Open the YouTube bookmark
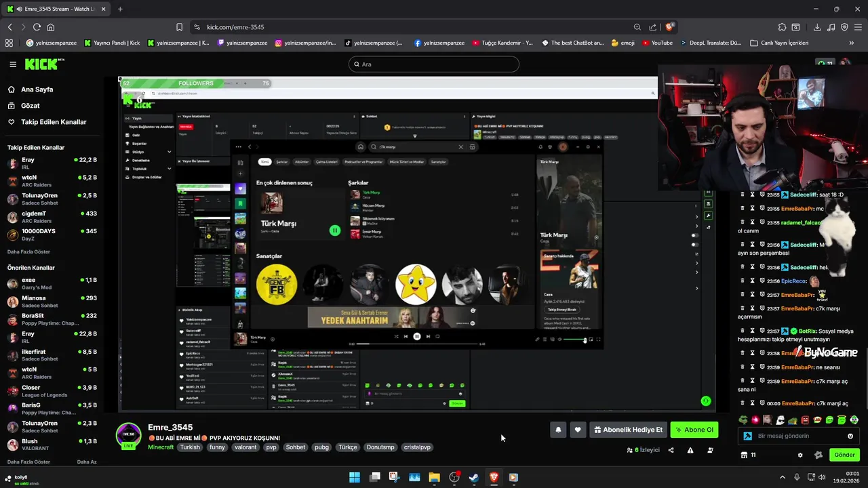Viewport: 868px width, 488px height. point(656,43)
